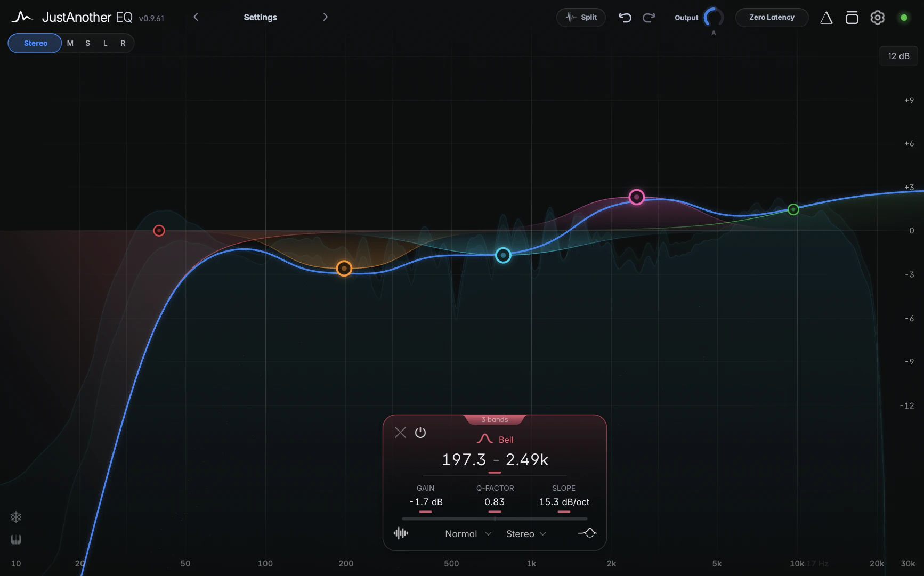Switch to M (mid) channel
The height and width of the screenshot is (576, 924).
point(70,43)
